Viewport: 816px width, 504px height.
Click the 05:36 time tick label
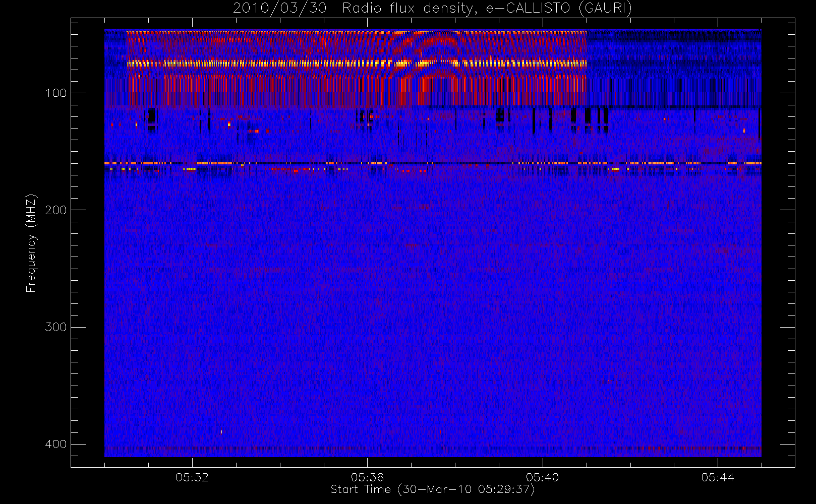tap(367, 477)
